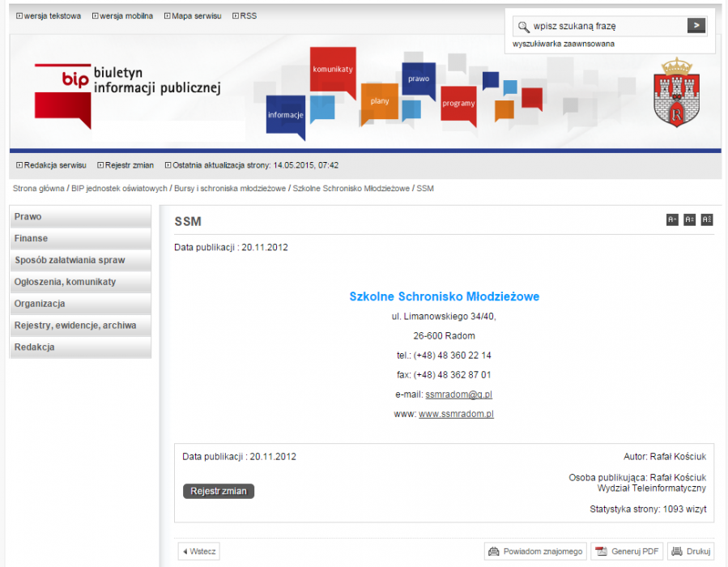The width and height of the screenshot is (728, 567).
Task: Click the dark Rejestr zmian button
Action: coord(218,491)
